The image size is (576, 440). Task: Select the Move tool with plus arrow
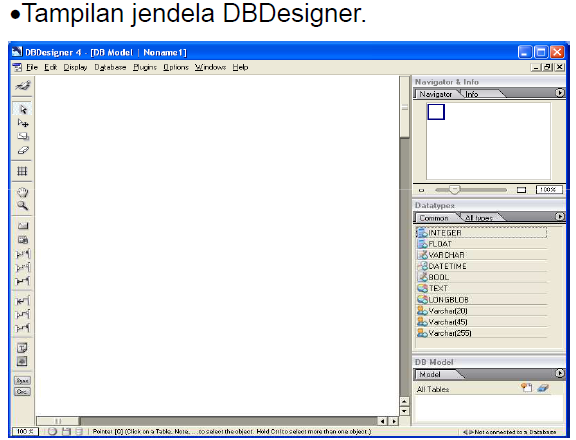coord(23,123)
